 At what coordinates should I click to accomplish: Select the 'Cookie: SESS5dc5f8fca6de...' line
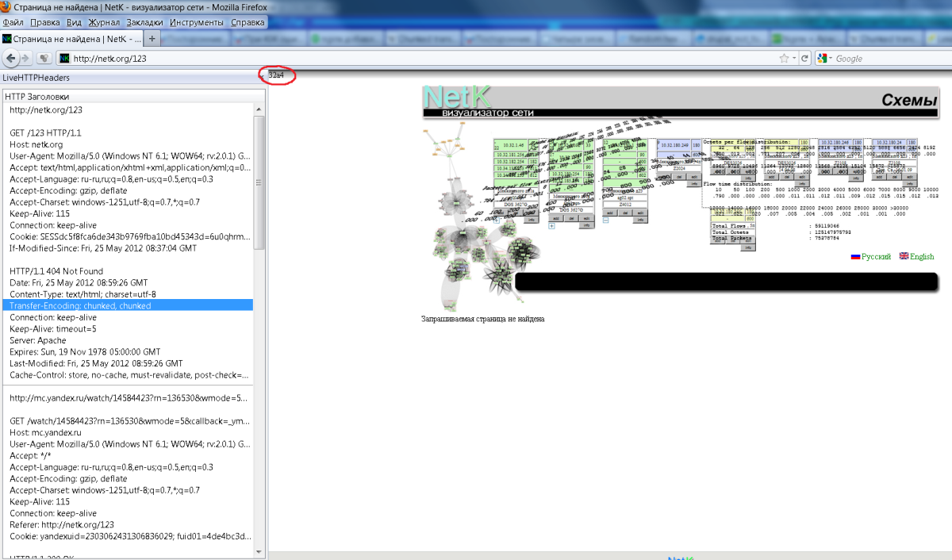pyautogui.click(x=130, y=236)
